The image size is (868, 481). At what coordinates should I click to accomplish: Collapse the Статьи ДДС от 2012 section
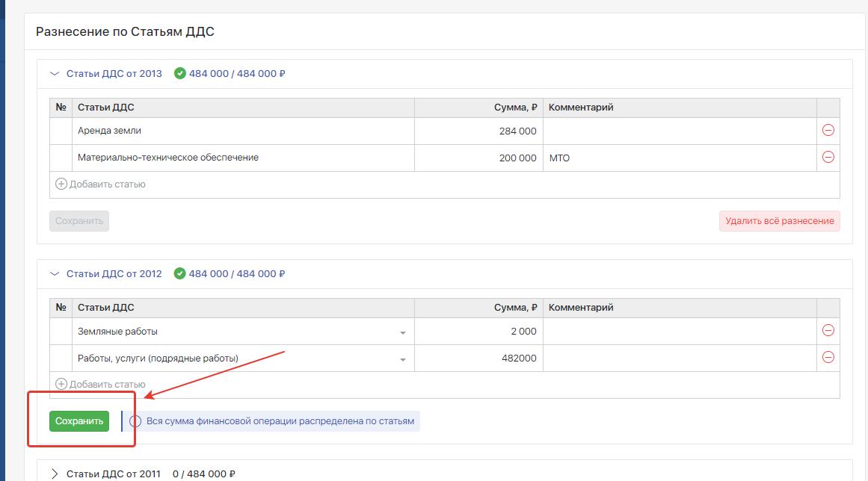54,274
